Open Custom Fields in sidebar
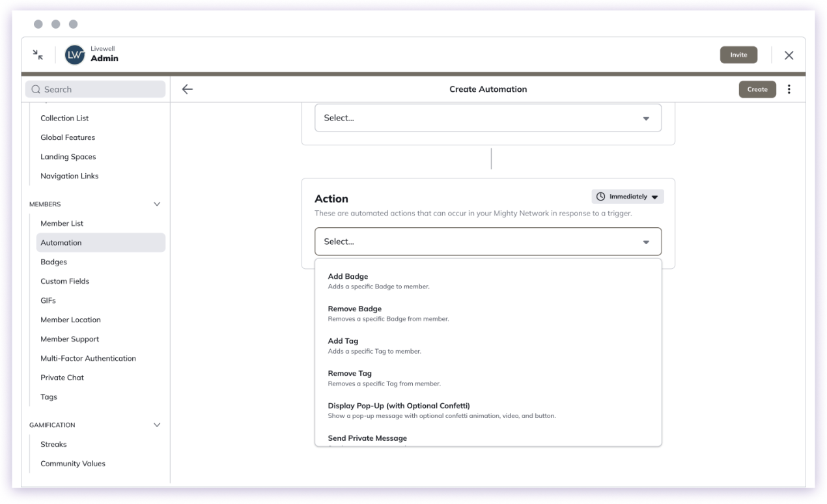Screen dimensions: 827x504 (64, 281)
